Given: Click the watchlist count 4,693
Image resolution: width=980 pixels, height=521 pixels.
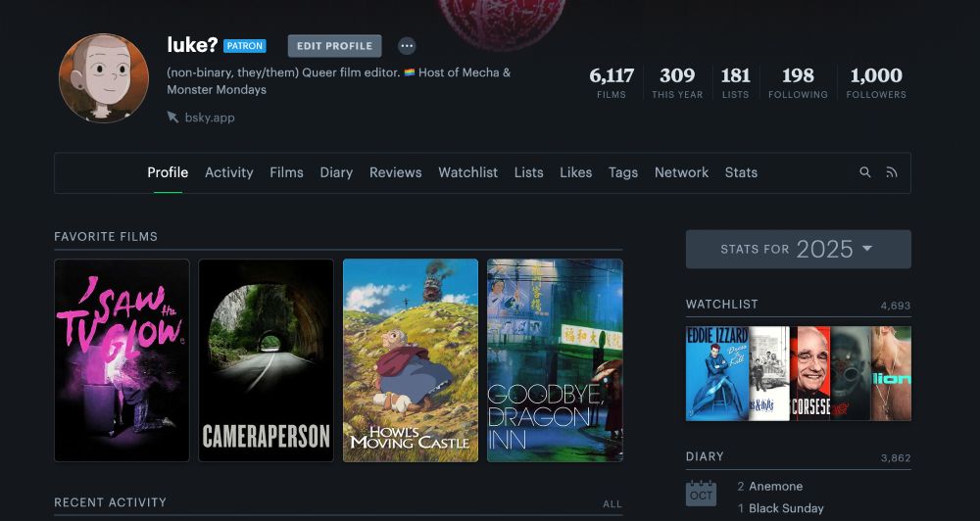Looking at the screenshot, I should (896, 306).
